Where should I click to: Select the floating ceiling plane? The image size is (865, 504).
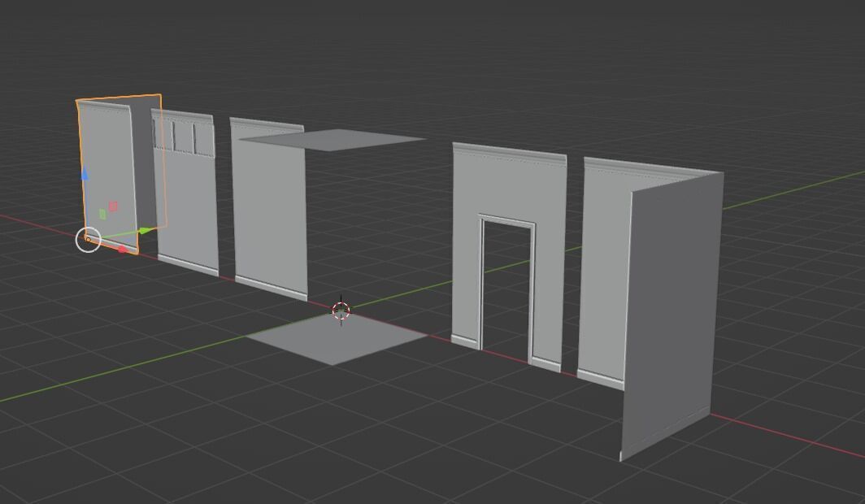(333, 139)
